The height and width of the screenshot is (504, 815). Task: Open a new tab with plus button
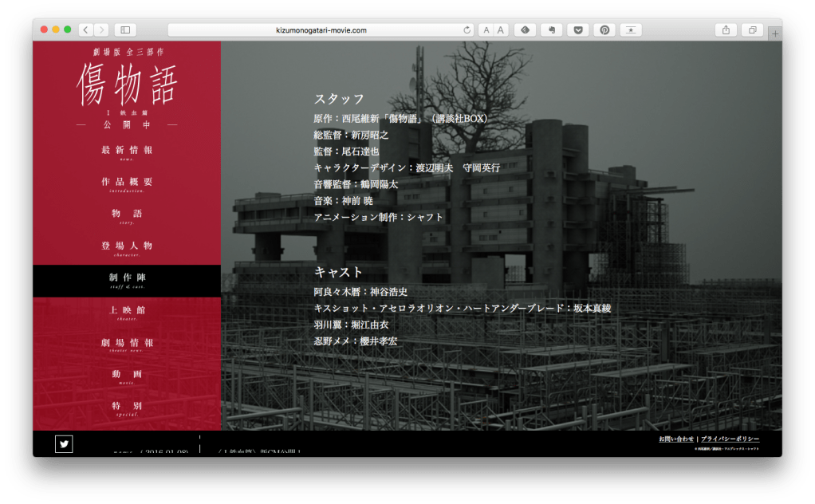775,33
